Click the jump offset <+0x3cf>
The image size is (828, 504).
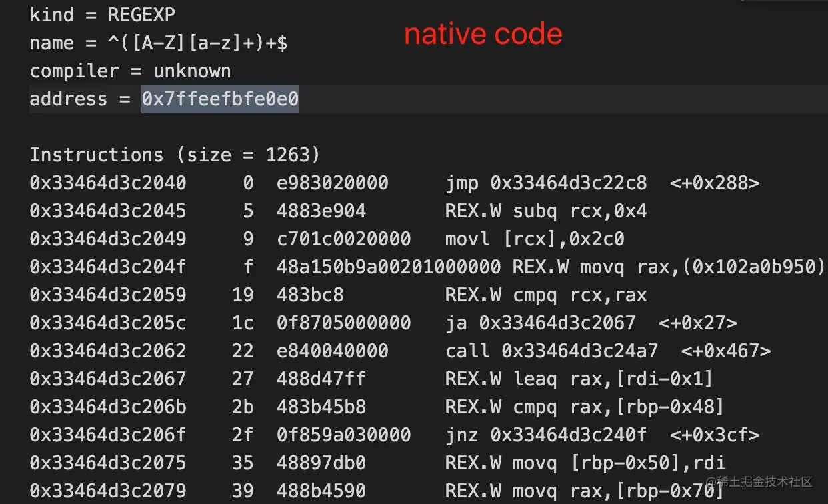714,435
